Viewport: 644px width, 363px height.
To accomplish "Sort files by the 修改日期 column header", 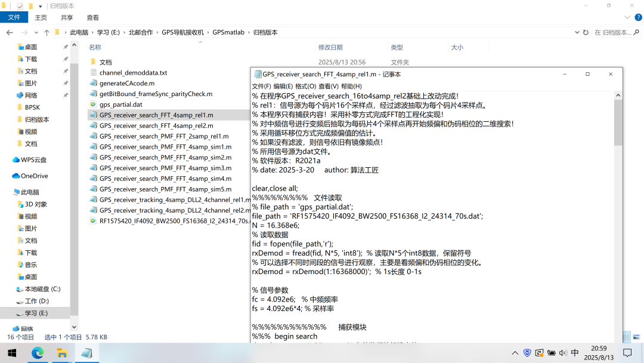I will coord(330,47).
